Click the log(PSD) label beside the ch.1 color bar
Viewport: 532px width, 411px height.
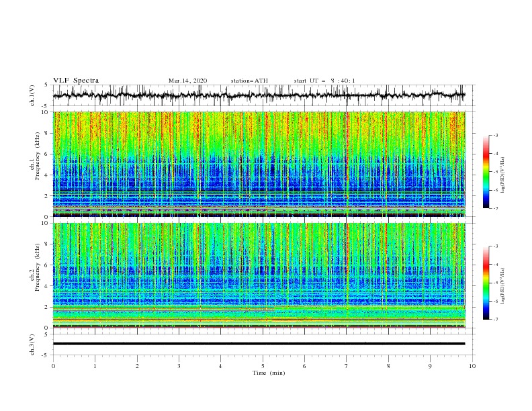(502, 175)
